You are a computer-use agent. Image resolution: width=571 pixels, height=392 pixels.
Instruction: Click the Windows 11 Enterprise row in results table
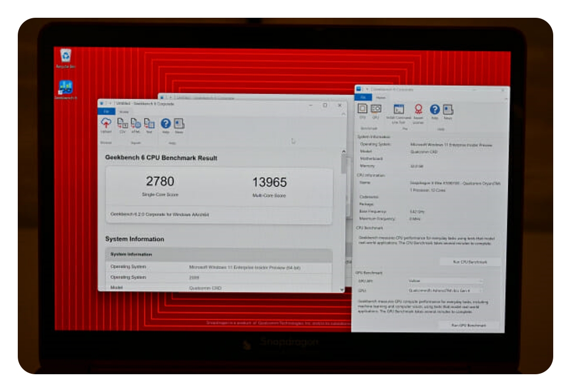(x=219, y=267)
